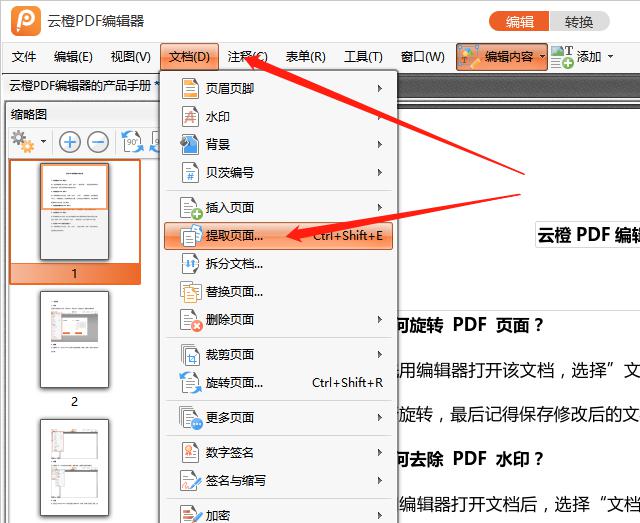Click the 裁剪页面 menu icon
Screen dimensions: 640x523
[191, 355]
